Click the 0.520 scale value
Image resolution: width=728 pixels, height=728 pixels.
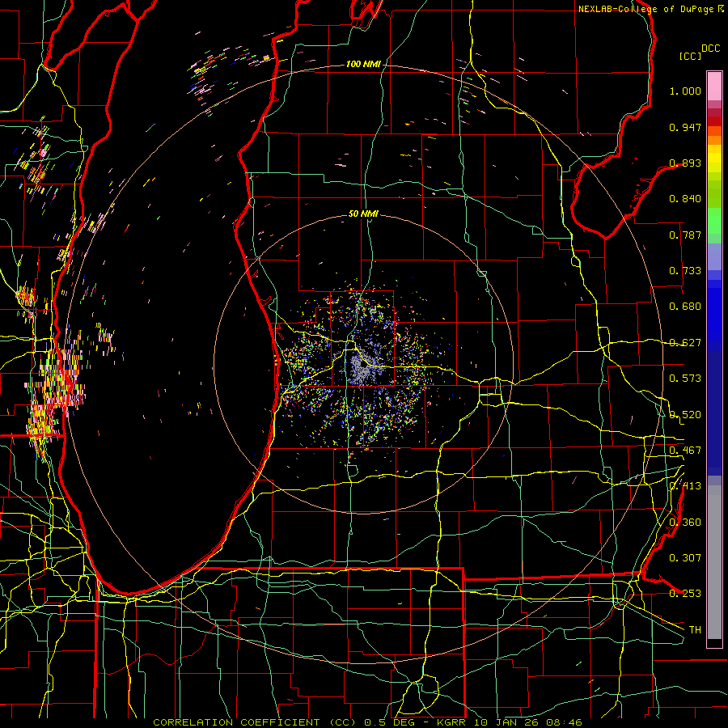685,415
